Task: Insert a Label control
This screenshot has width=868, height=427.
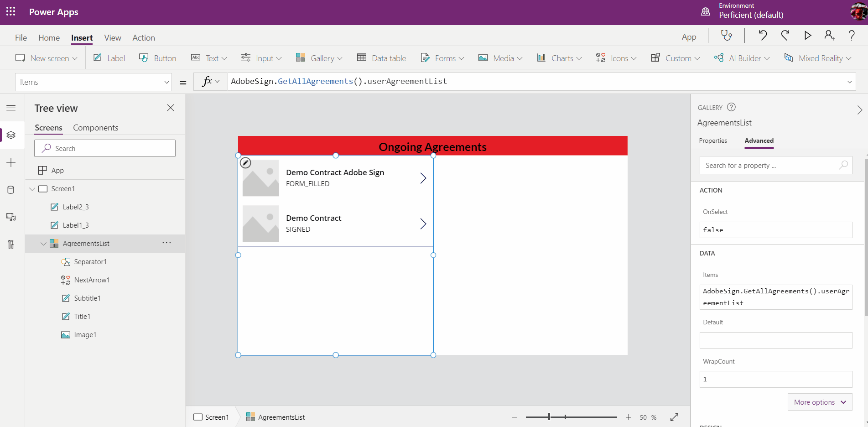Action: tap(109, 58)
